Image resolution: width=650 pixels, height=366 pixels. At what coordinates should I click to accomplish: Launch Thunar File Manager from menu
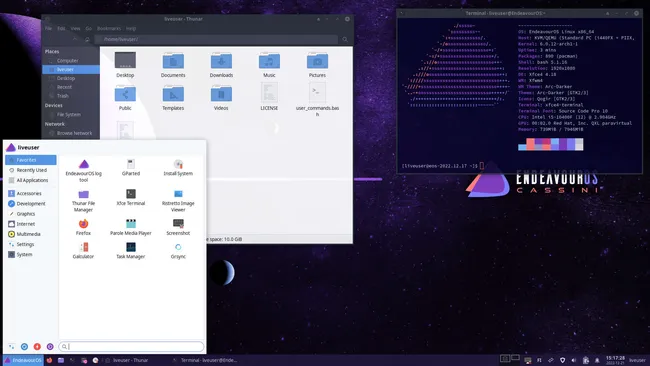(x=83, y=201)
